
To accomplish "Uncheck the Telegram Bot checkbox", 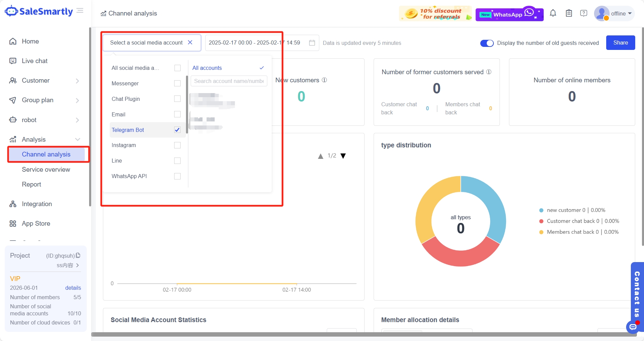I will coord(177,130).
